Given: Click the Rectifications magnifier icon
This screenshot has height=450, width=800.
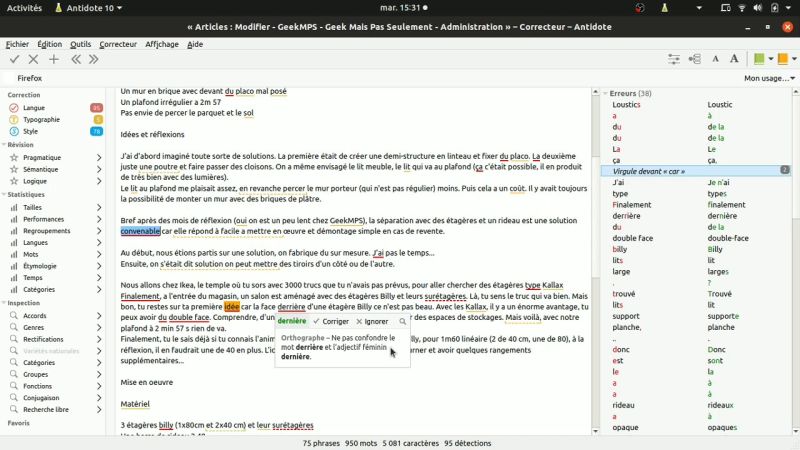Looking at the screenshot, I should (x=14, y=339).
